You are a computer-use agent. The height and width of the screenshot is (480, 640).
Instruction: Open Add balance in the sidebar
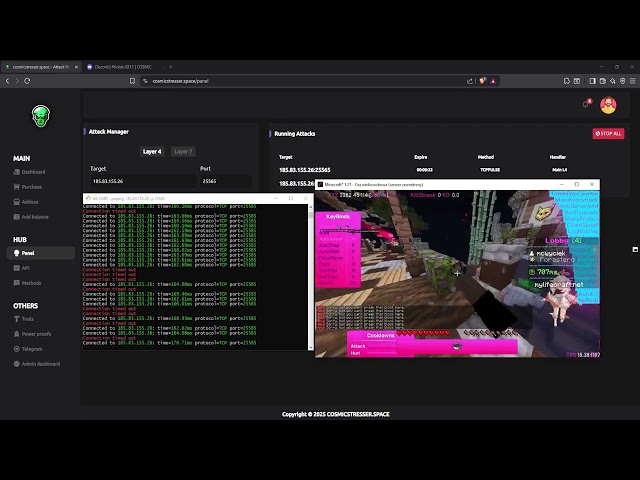pos(31,217)
